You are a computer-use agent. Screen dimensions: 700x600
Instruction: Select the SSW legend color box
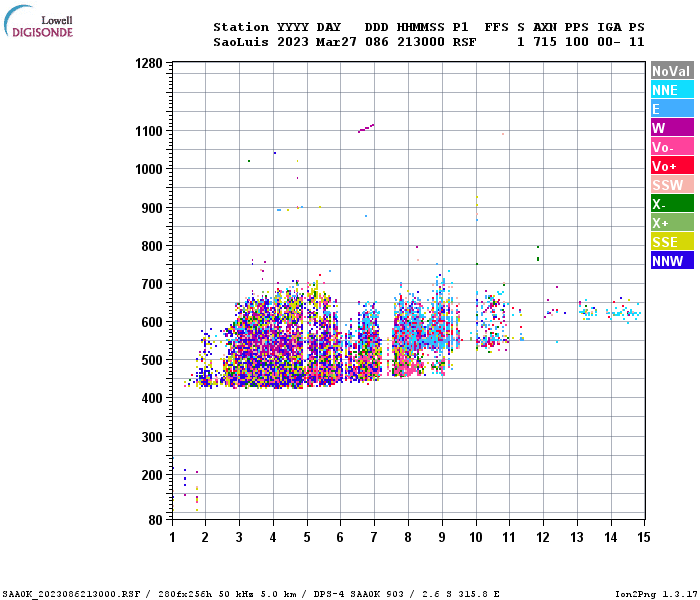[672, 185]
